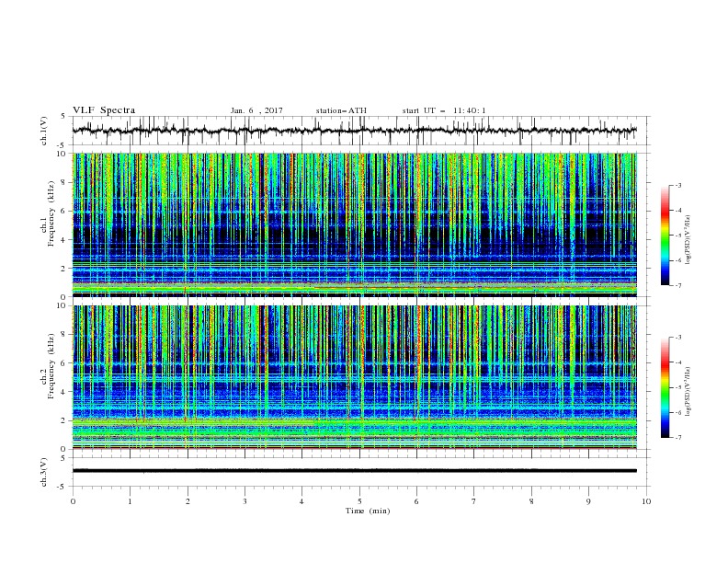Click time axis tick label "0"
This screenshot has width=728, height=563.
(73, 501)
